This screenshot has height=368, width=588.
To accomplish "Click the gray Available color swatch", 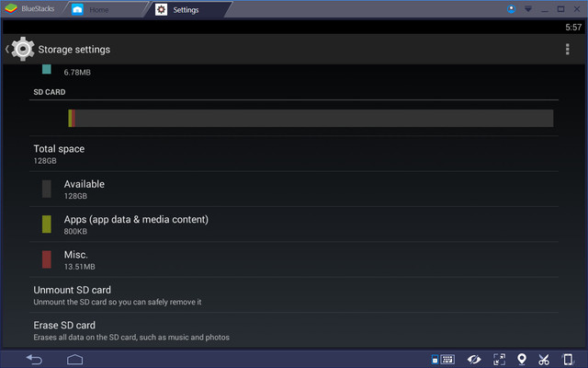I will click(x=47, y=189).
